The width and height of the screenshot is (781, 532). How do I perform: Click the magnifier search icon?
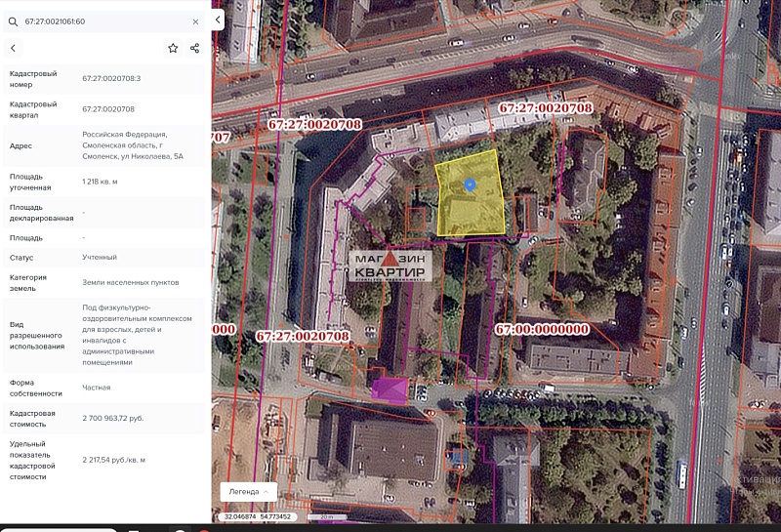tap(13, 20)
